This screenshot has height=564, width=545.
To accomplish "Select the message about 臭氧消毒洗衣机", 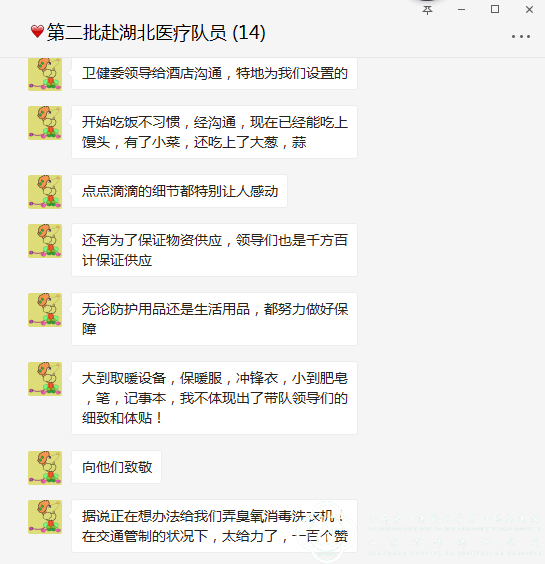I will coord(214,526).
